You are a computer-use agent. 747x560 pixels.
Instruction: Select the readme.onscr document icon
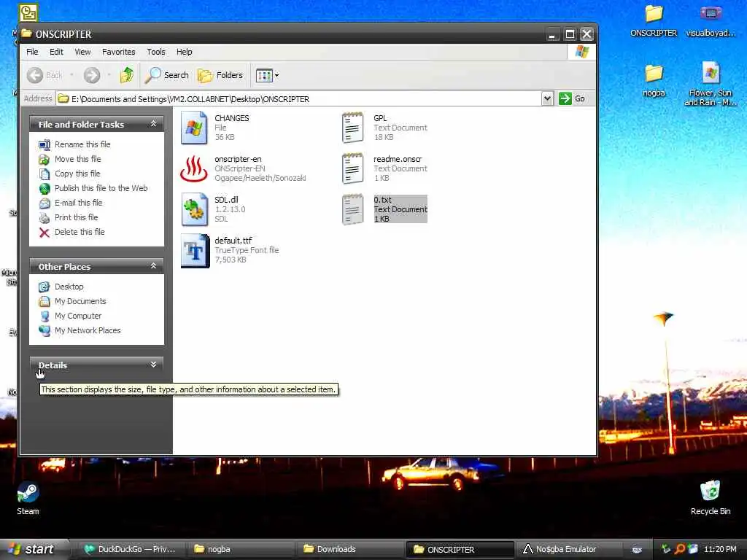[x=352, y=168]
